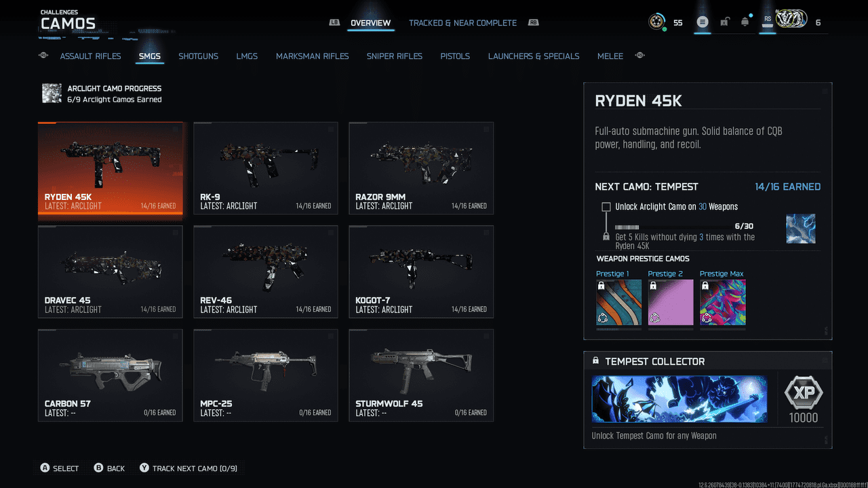Screen dimensions: 868x488
Task: Select the Prestige Max camo swatch
Action: click(722, 302)
